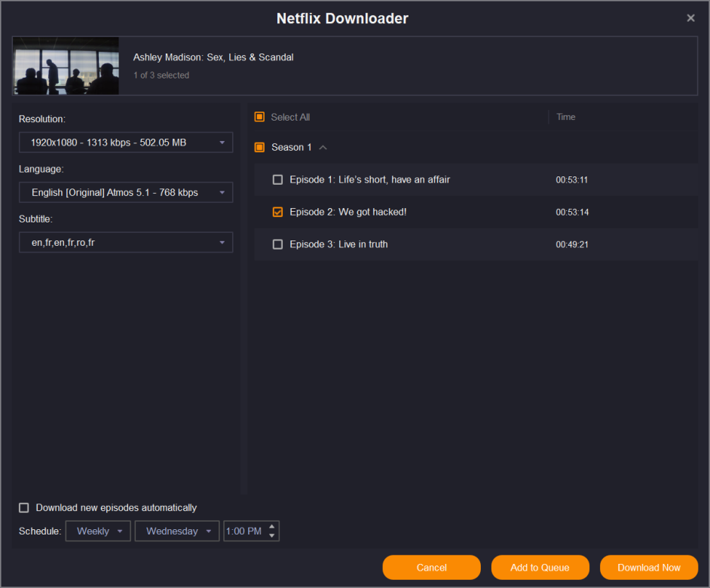Click the Download Now button
The width and height of the screenshot is (710, 588).
(649, 568)
